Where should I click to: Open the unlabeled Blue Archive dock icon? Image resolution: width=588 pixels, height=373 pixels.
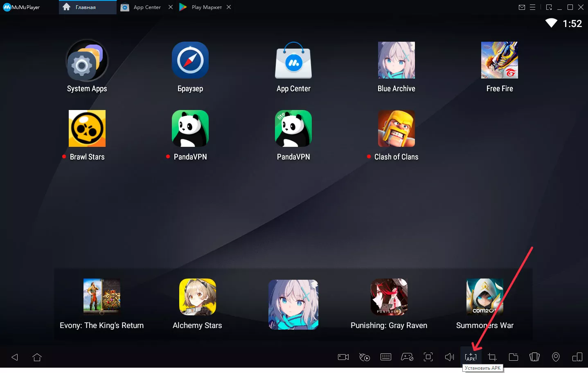point(293,305)
